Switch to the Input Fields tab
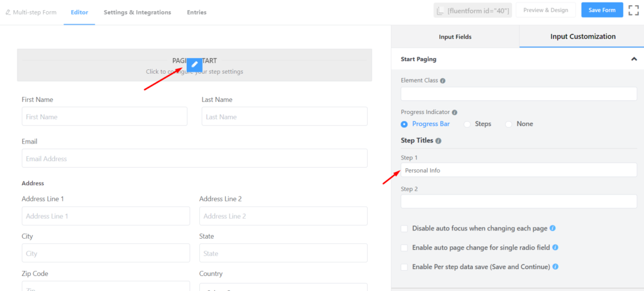Image resolution: width=644 pixels, height=291 pixels. pyautogui.click(x=455, y=37)
